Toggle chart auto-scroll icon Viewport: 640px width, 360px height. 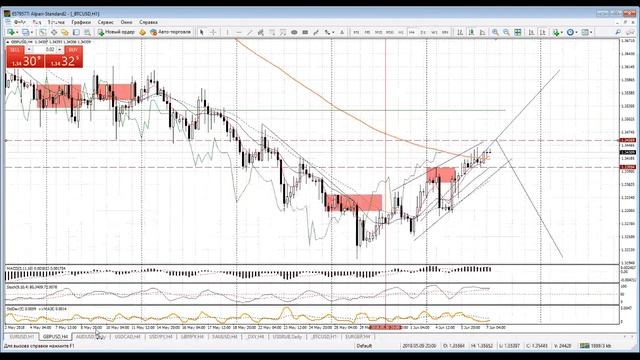[x=531, y=32]
